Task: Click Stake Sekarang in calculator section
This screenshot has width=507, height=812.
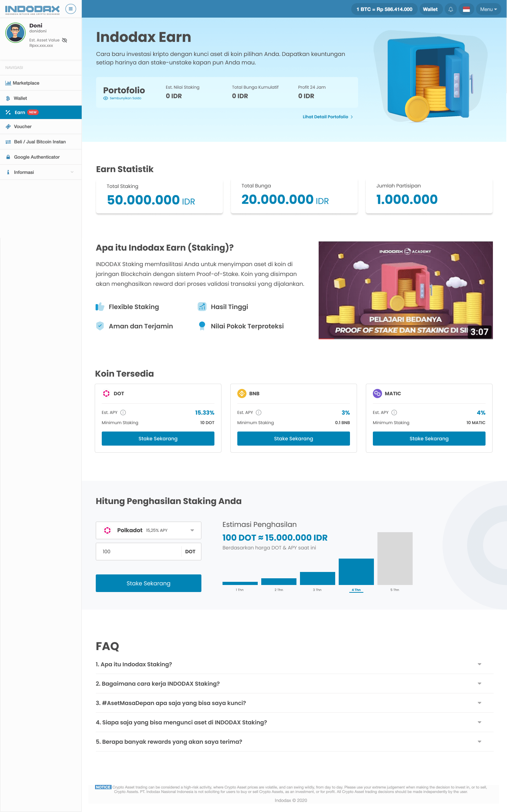Action: pos(149,583)
